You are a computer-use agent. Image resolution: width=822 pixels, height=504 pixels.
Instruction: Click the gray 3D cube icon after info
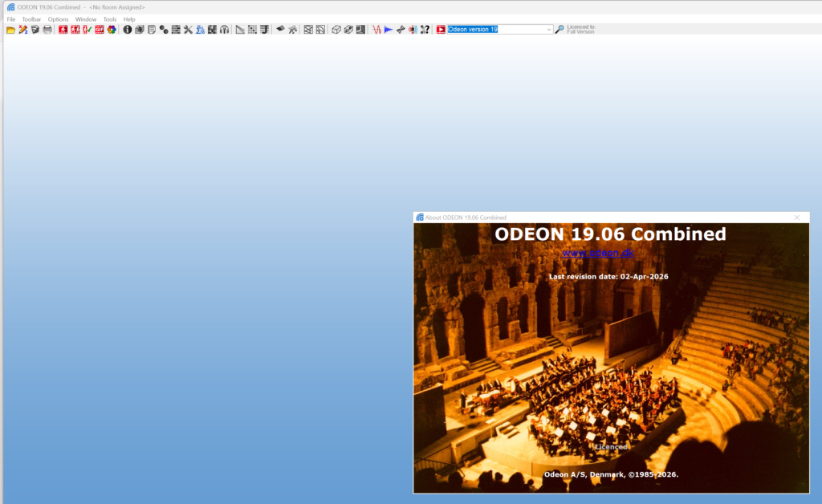point(140,30)
